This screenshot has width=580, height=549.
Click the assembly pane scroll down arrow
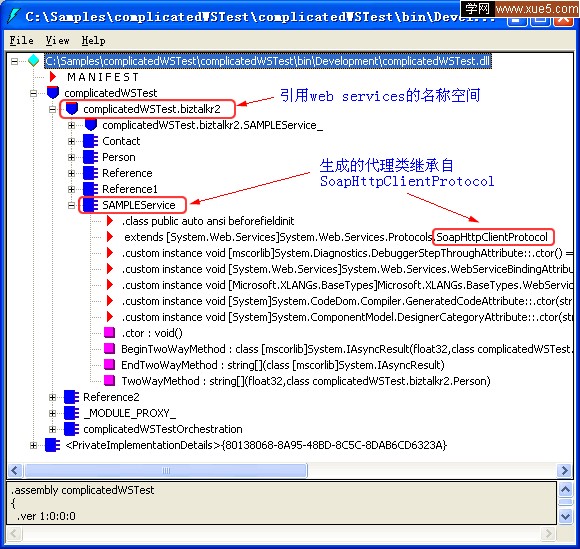(566, 516)
